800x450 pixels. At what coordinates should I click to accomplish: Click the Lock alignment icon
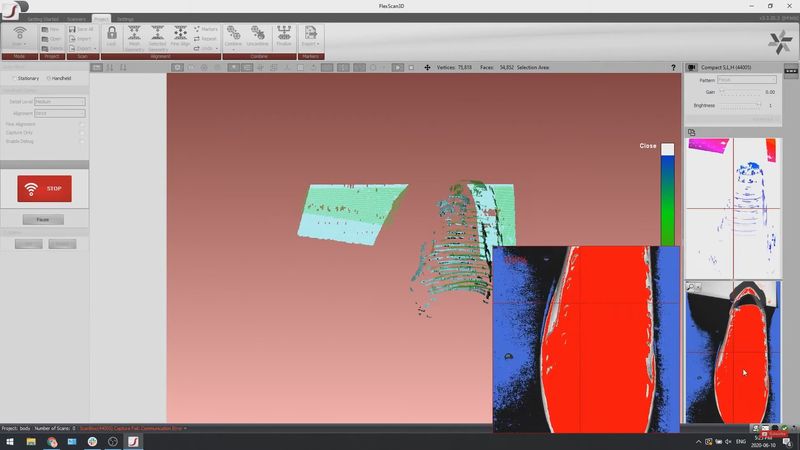(x=111, y=36)
